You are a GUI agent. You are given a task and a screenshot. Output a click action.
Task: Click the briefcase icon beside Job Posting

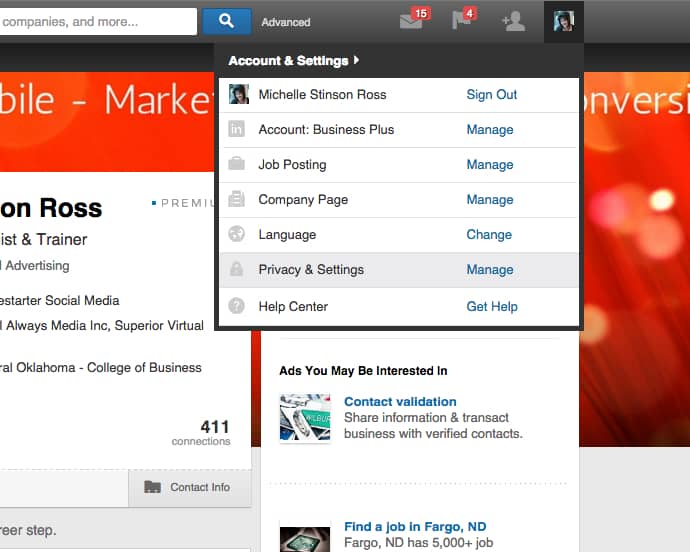click(x=236, y=164)
